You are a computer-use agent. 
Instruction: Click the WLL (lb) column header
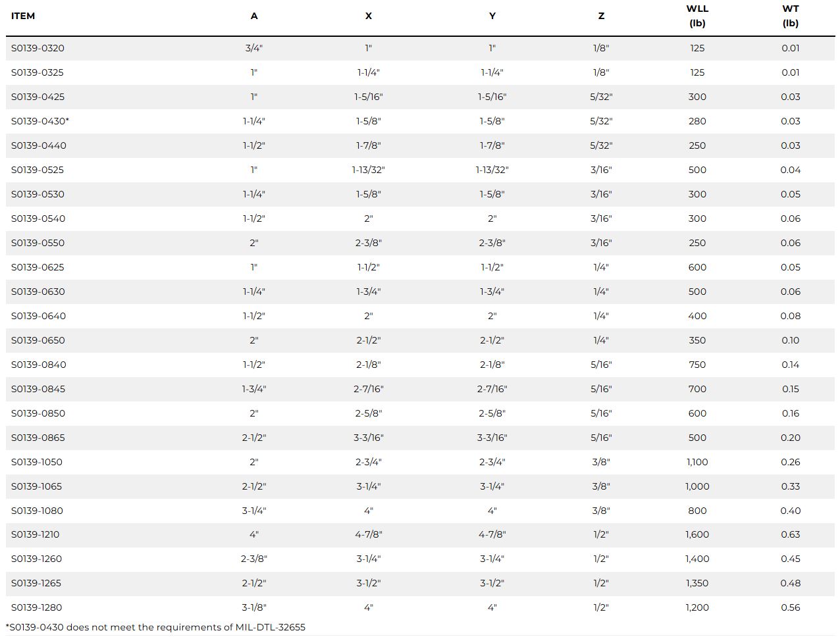coord(697,16)
